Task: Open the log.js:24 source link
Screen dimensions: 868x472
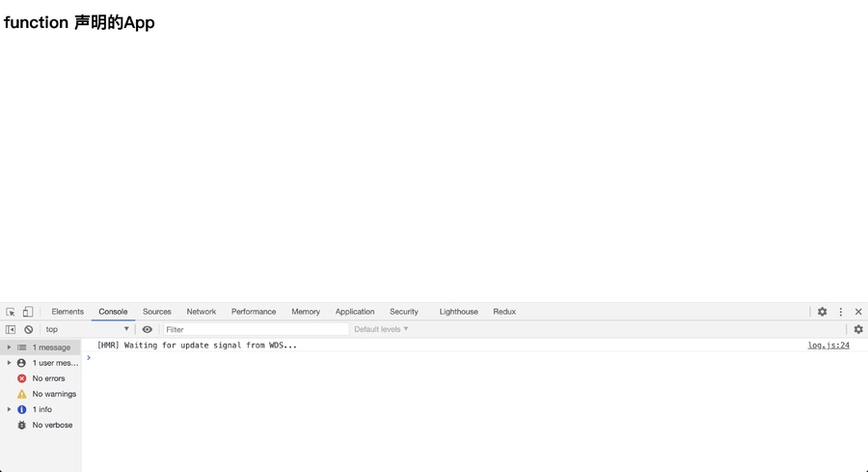Action: [828, 345]
